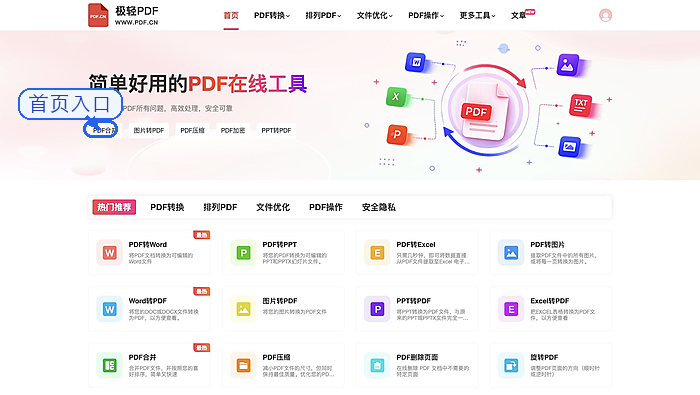Viewport: 700px width, 395px height.
Task: Open the PDF转Word tool icon
Action: point(109,253)
